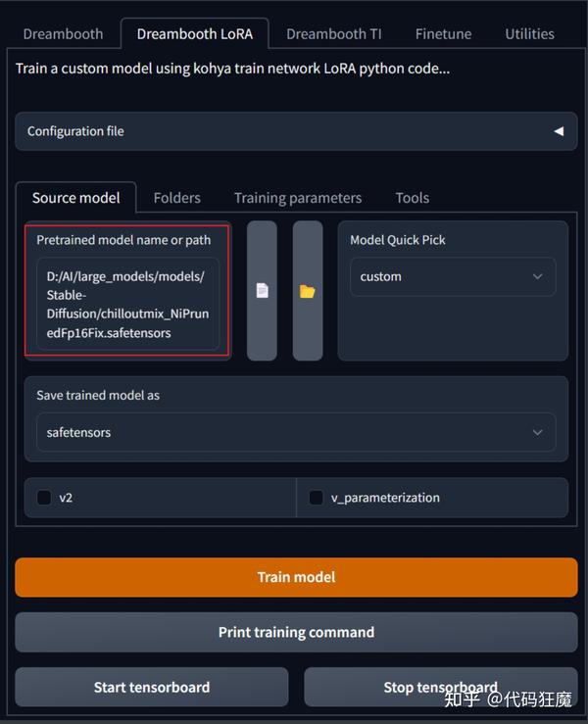Click the orange Train model button
Viewport: 588px width, 724px height.
pyautogui.click(x=296, y=577)
